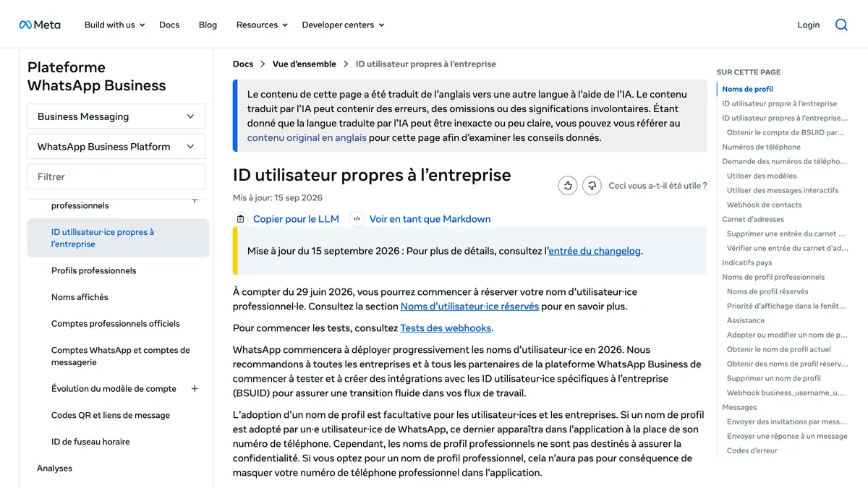Jump to Numéros de téléphone section

click(761, 147)
